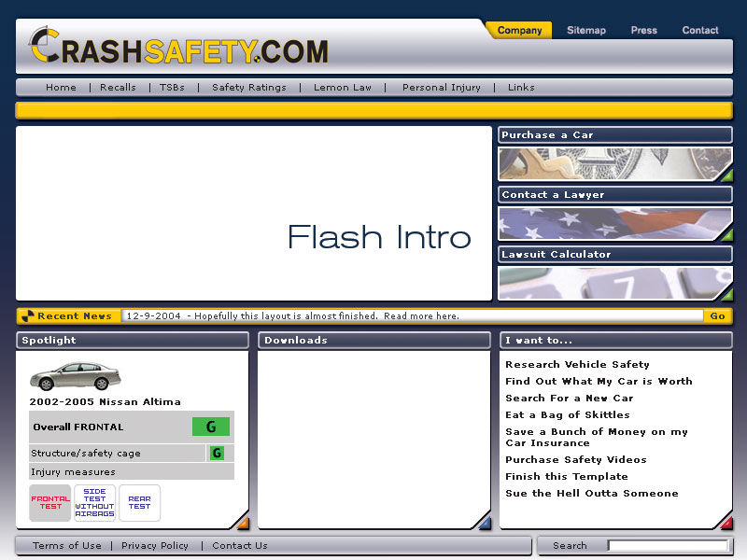This screenshot has width=747, height=560.
Task: Click the 2002-2005 Nissan Altima title
Action: tap(106, 401)
